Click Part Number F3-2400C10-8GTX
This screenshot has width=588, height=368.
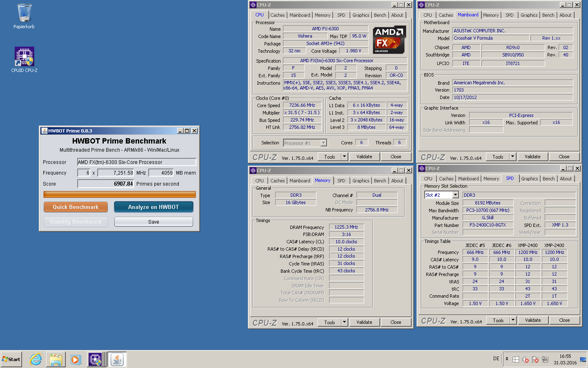click(488, 225)
